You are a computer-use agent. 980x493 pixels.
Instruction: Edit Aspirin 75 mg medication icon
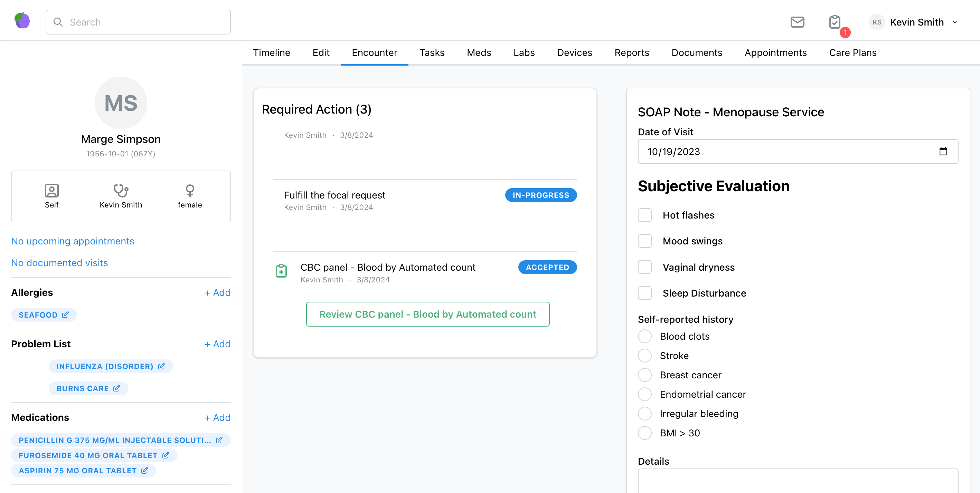pyautogui.click(x=144, y=470)
